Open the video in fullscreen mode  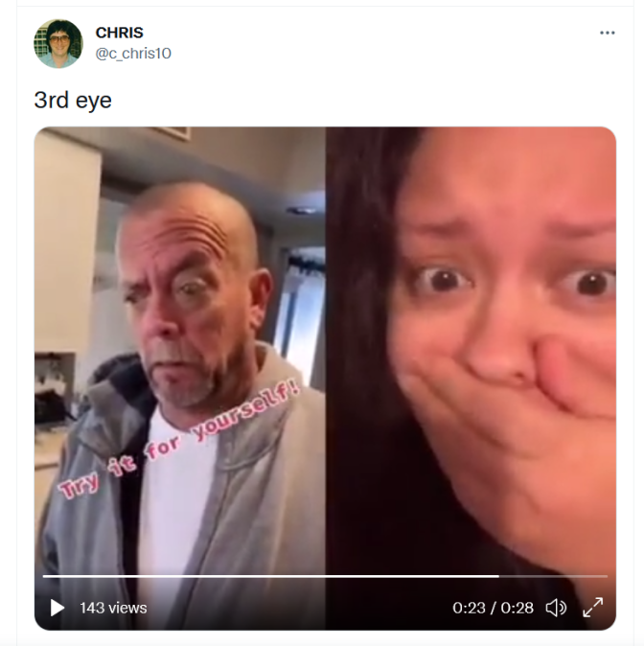(x=592, y=608)
